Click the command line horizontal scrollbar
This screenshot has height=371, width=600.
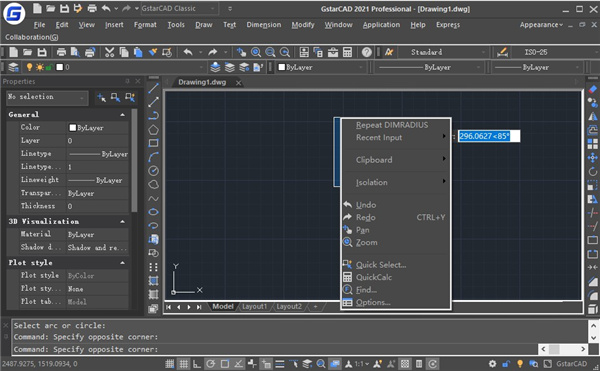563,349
